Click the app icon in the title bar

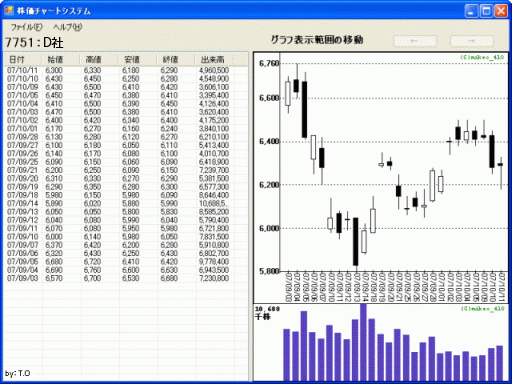[9, 11]
